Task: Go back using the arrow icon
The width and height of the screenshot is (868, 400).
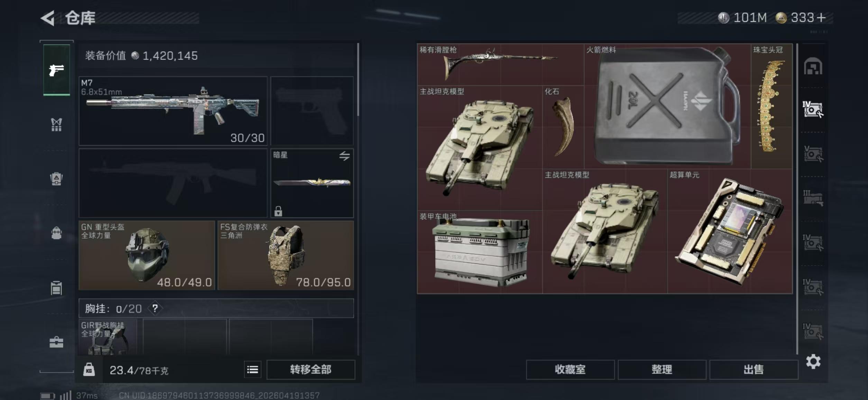Action: pos(48,18)
